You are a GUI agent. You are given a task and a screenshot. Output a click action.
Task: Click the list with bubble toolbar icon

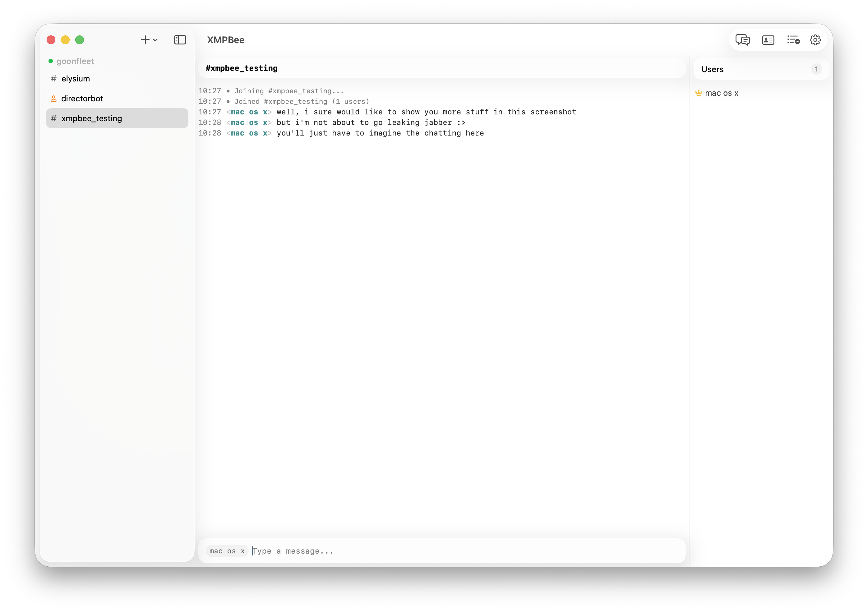click(x=793, y=40)
